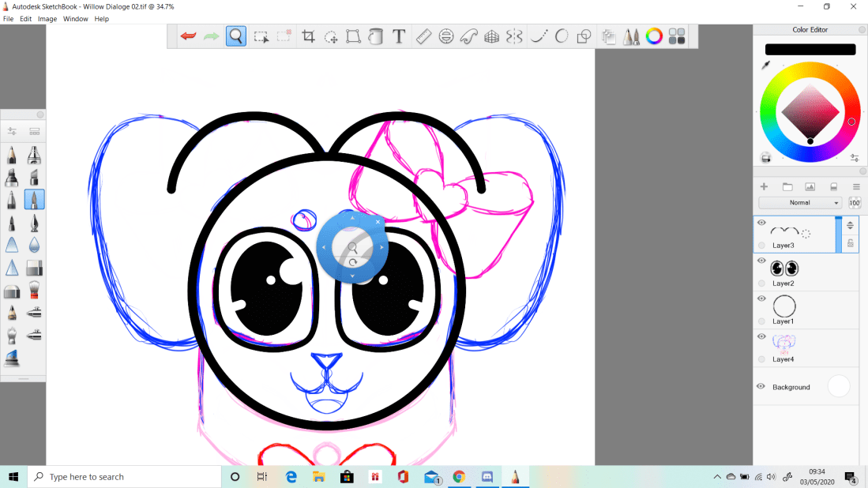This screenshot has width=868, height=488.
Task: Open the Window menu
Action: click(76, 19)
